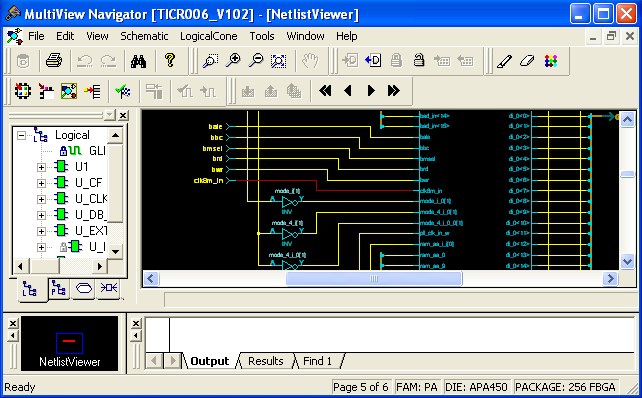Click the Find binoculars icon
The width and height of the screenshot is (642, 398).
[x=138, y=61]
